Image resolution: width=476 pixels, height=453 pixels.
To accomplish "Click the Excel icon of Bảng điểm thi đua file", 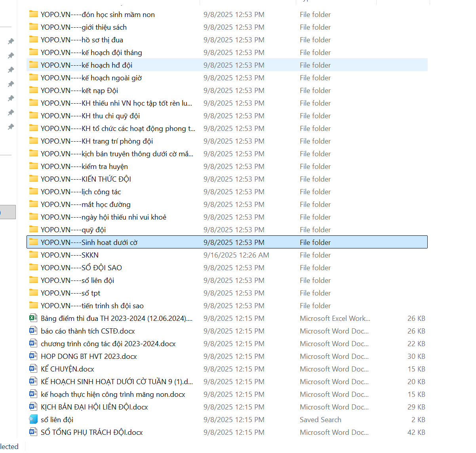I will [x=33, y=318].
